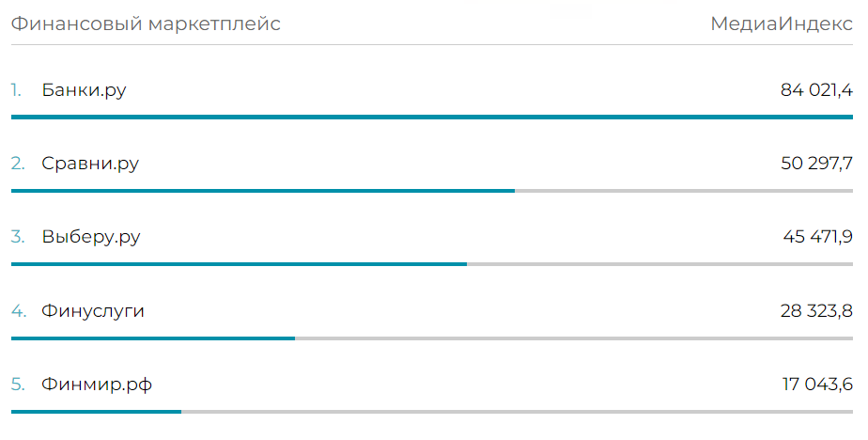The height and width of the screenshot is (440, 868).
Task: Click the 84 021,4 index value
Action: (816, 89)
